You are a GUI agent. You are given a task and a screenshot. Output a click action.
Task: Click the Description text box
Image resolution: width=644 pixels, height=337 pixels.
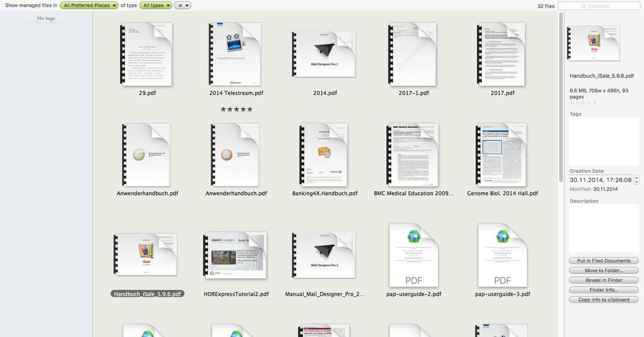click(604, 229)
